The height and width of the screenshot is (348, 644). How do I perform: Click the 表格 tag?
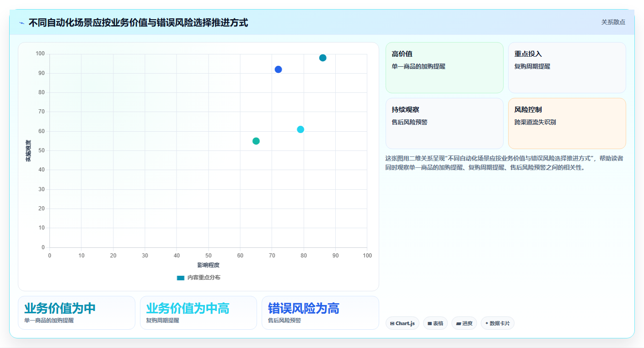pos(435,323)
